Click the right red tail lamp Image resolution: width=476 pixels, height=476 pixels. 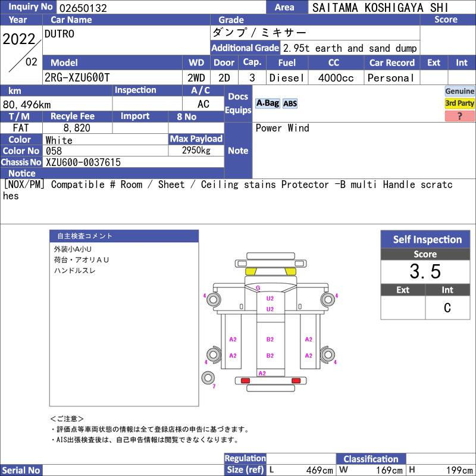click(296, 380)
